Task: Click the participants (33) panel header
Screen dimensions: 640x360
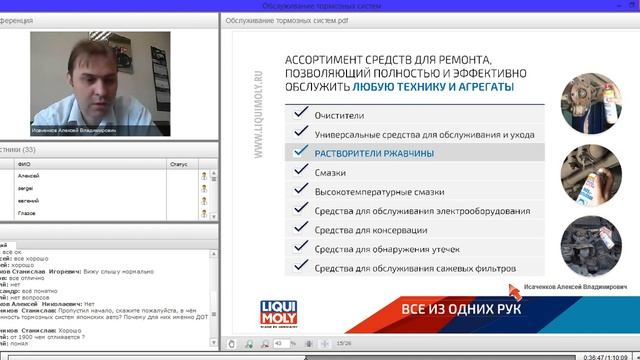Action: pos(109,150)
